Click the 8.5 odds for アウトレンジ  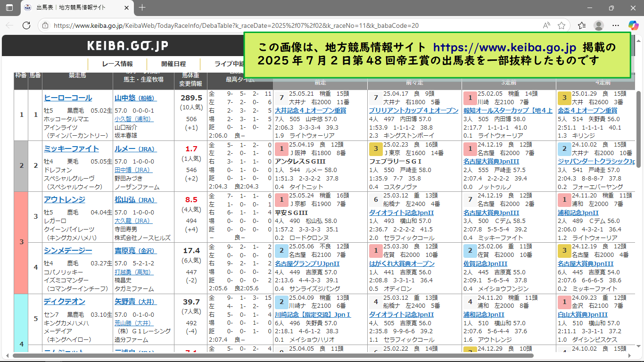[x=191, y=200]
